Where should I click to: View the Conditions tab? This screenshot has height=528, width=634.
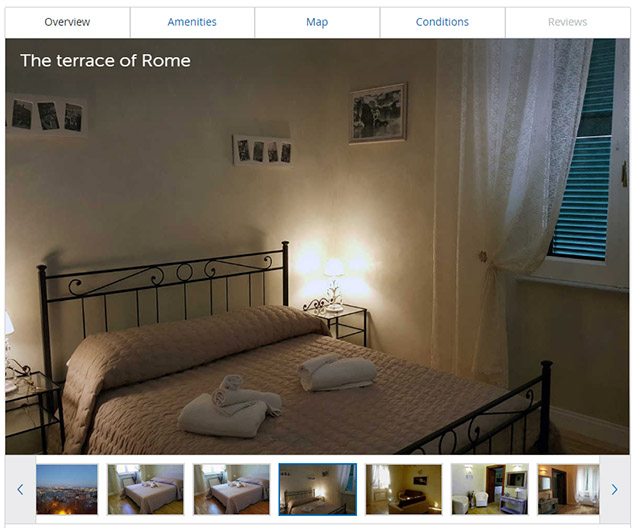[x=442, y=22]
